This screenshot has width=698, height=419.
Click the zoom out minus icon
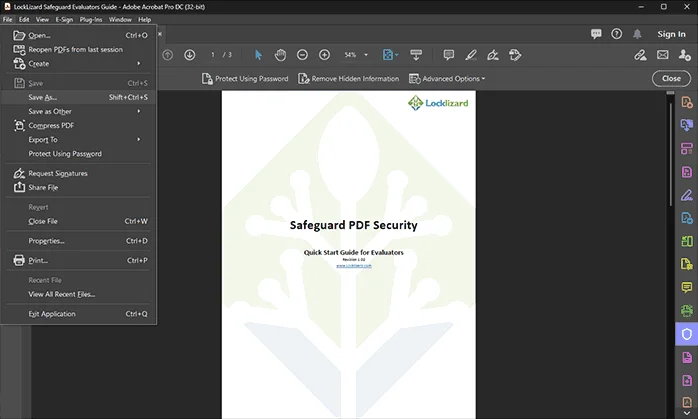(x=303, y=54)
